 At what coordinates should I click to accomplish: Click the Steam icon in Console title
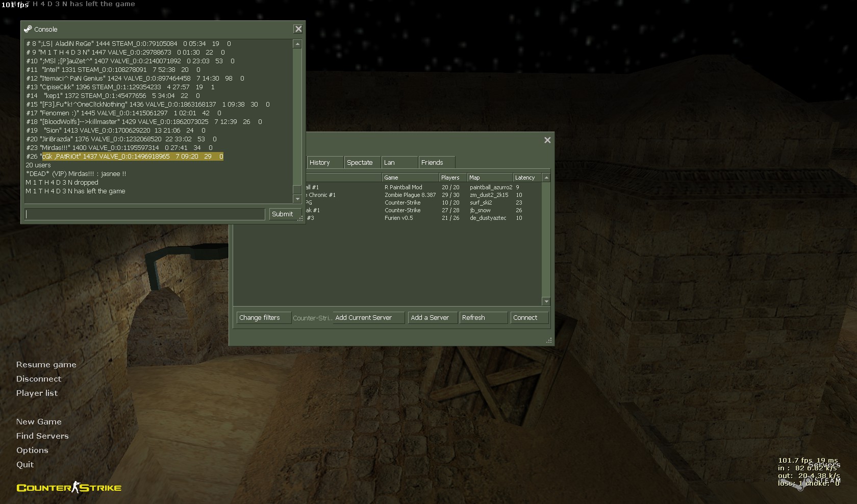[28, 29]
